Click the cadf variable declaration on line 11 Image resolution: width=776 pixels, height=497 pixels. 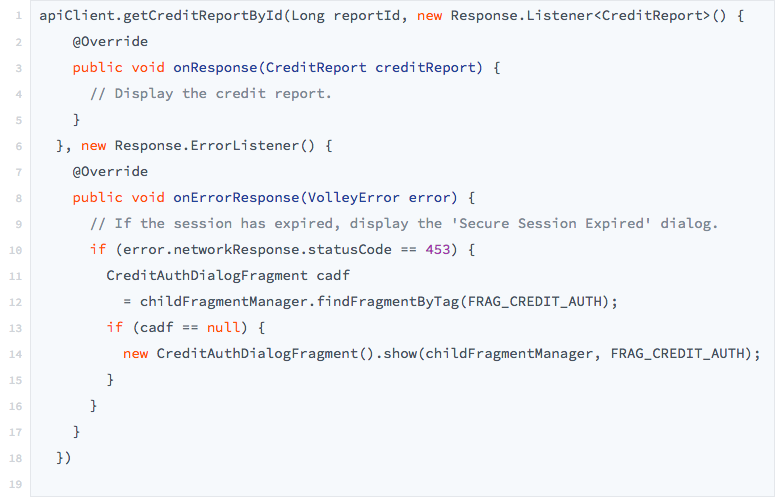click(333, 276)
